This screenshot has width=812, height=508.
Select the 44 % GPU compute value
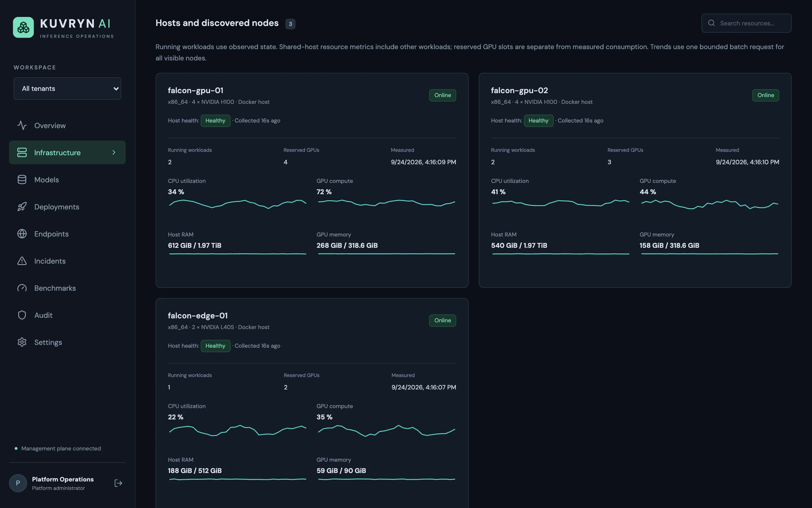[x=648, y=192]
